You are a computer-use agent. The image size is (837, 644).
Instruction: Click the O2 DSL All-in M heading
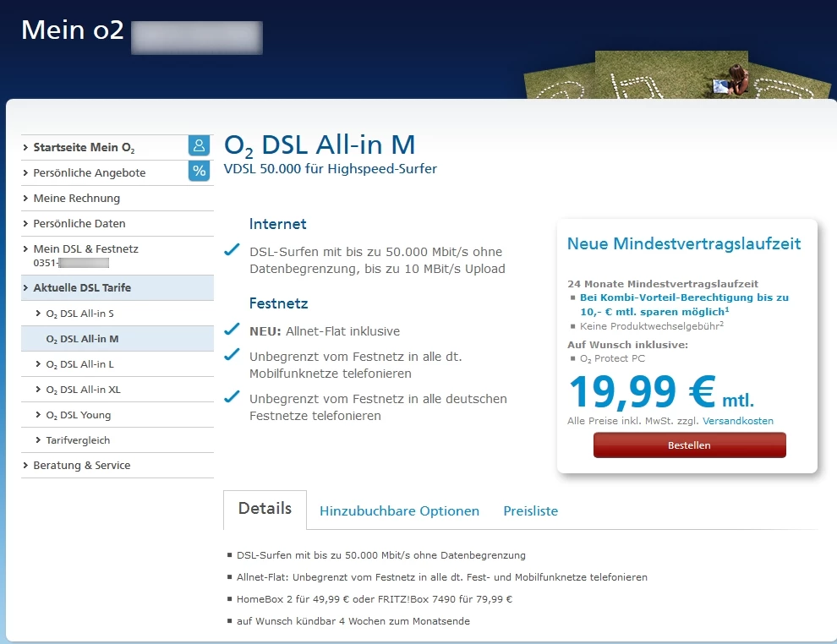click(320, 145)
